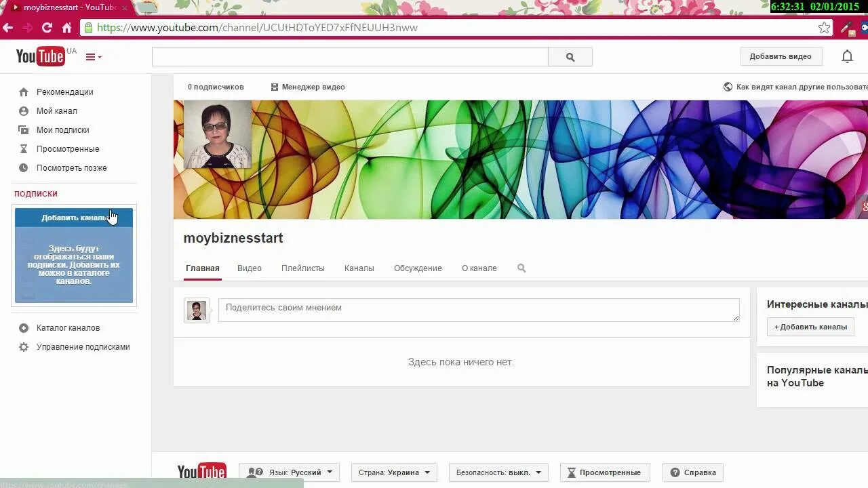Click the footer Просмотренные button

click(605, 472)
